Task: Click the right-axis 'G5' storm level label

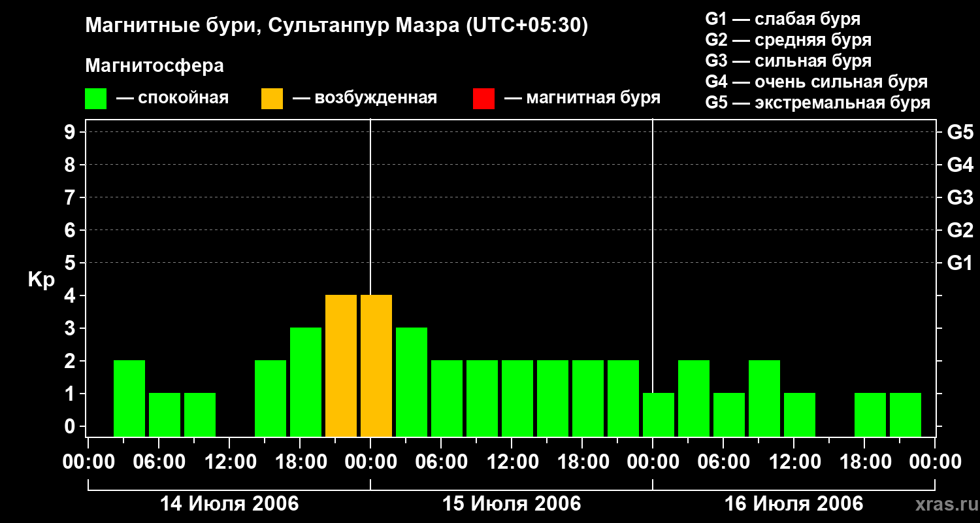Action: [x=960, y=132]
